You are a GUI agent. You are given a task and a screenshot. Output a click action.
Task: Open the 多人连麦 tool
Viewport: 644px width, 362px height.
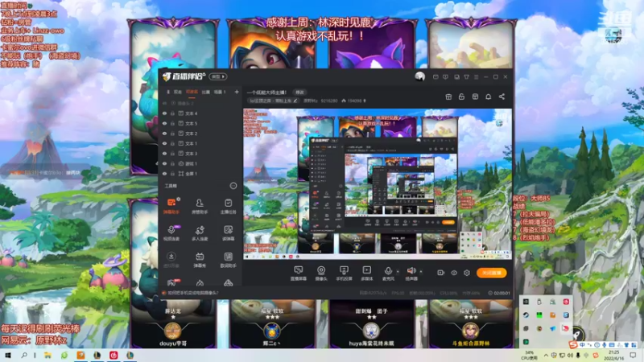click(x=200, y=232)
